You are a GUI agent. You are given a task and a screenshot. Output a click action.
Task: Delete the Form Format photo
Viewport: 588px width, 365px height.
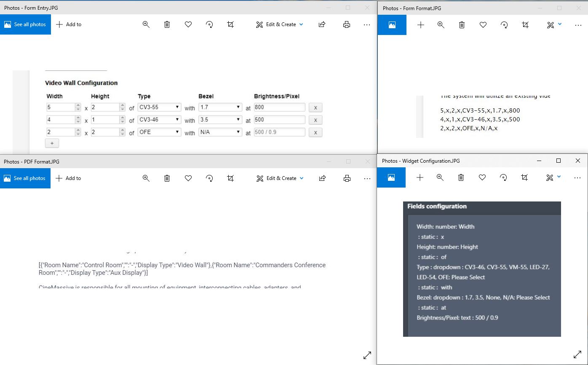pos(461,25)
